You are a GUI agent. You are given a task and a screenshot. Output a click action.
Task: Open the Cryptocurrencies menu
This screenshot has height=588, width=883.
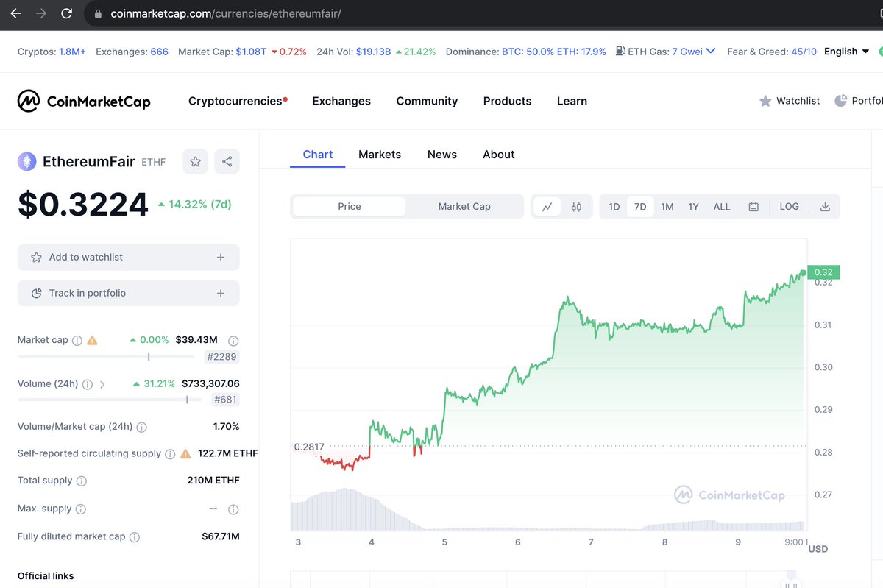click(234, 101)
